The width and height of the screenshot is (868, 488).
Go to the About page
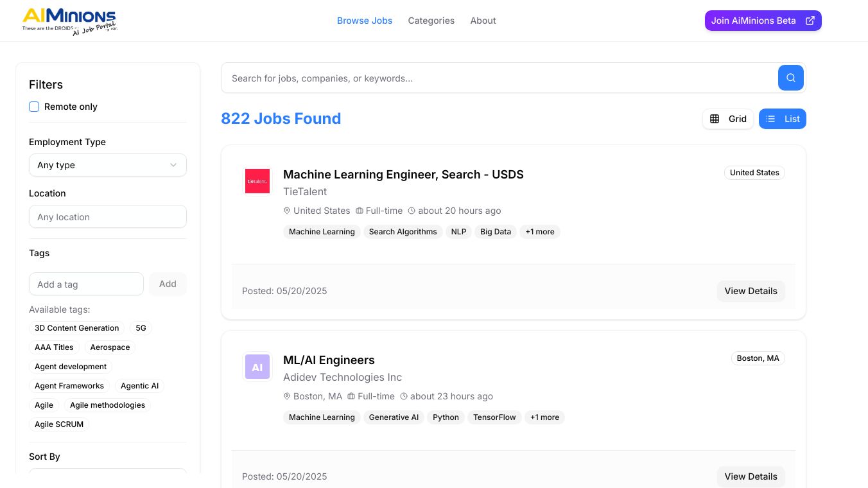pyautogui.click(x=483, y=21)
